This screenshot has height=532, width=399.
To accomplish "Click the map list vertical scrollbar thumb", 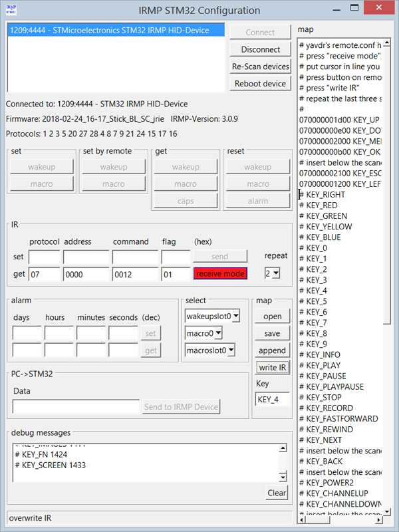I will coord(387,187).
